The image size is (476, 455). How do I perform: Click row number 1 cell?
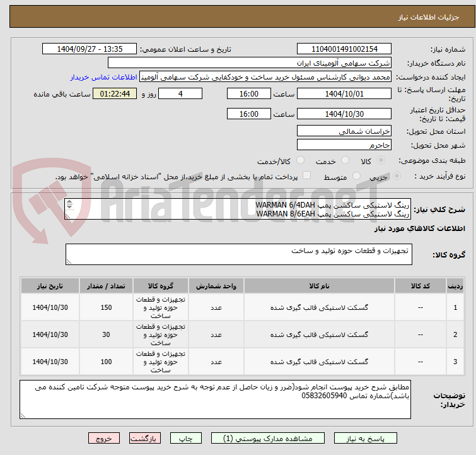click(455, 307)
